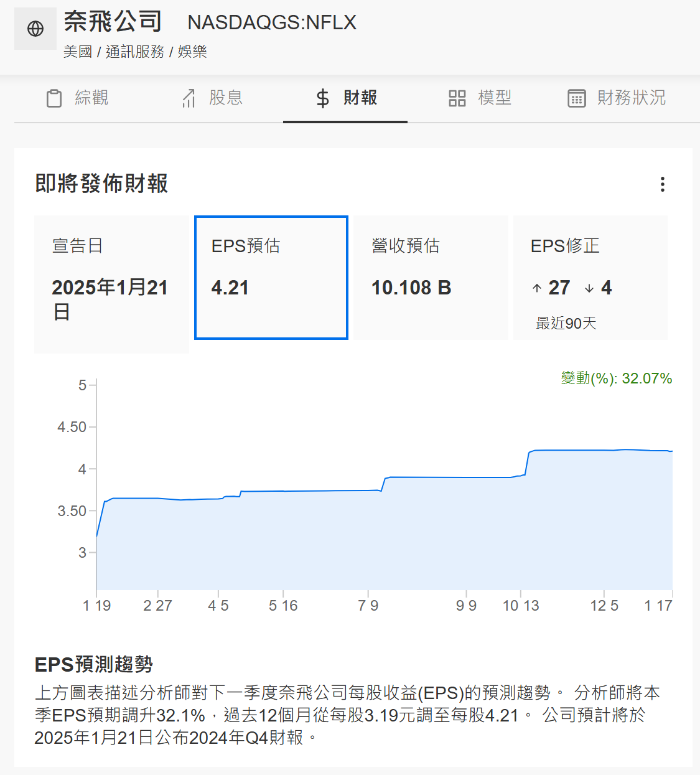Click the calendar icon for 財務狀況
Image resolution: width=700 pixels, height=775 pixels.
coord(577,98)
